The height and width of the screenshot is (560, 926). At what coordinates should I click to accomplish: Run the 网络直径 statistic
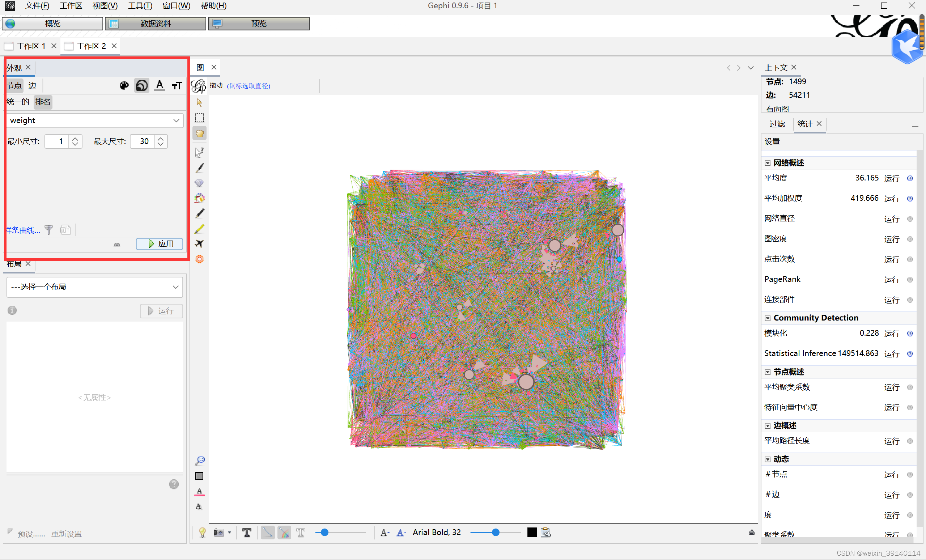coord(891,219)
